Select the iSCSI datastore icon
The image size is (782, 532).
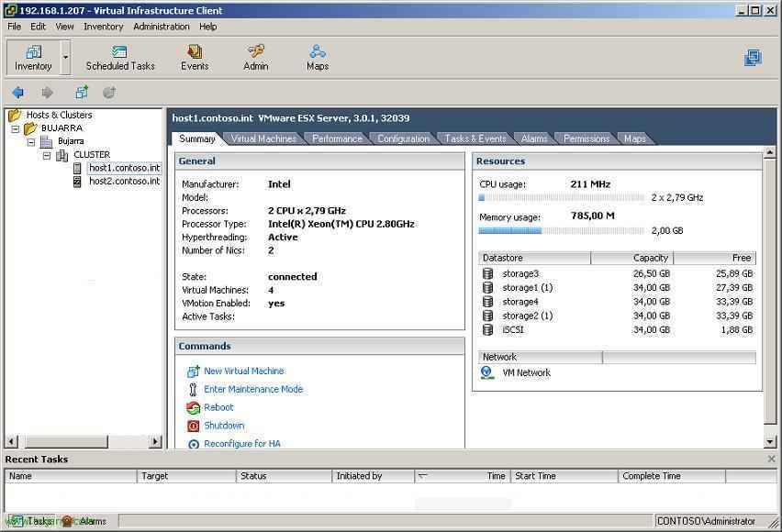[487, 329]
